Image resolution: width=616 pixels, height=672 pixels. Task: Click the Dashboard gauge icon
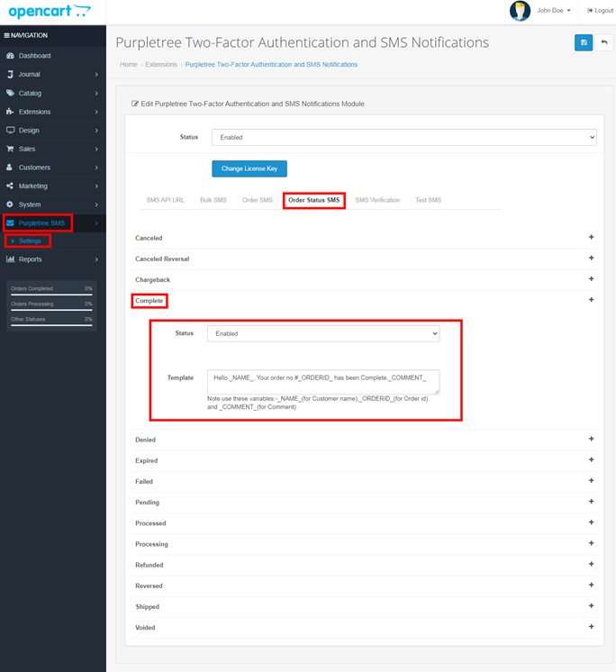[x=10, y=56]
